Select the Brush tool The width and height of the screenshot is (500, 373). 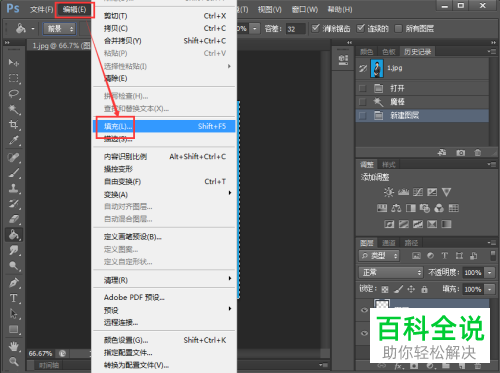pos(14,173)
